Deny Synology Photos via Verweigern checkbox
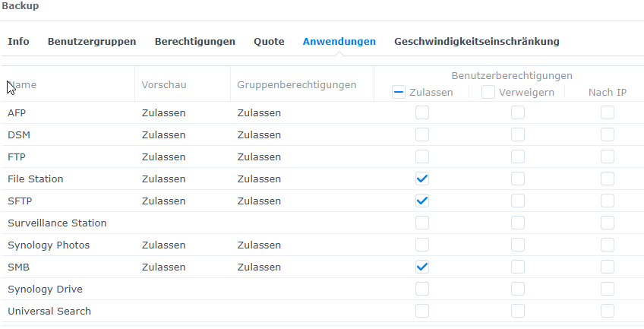The image size is (644, 329). coord(518,245)
